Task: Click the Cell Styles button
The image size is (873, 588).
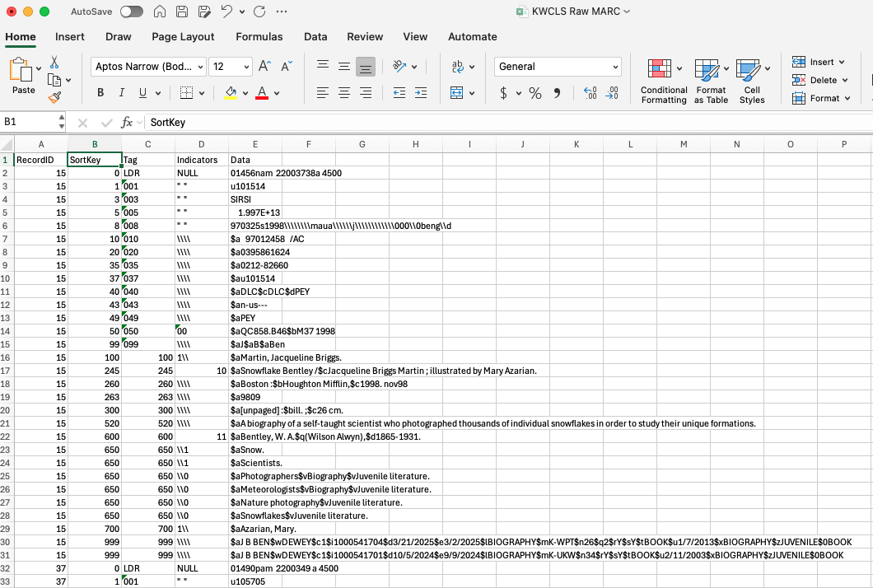Action: (x=752, y=82)
